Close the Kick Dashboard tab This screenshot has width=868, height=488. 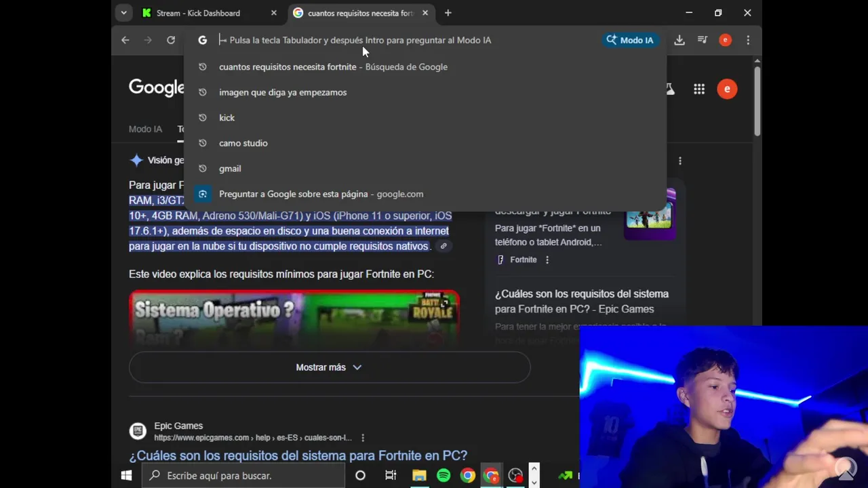pyautogui.click(x=274, y=13)
